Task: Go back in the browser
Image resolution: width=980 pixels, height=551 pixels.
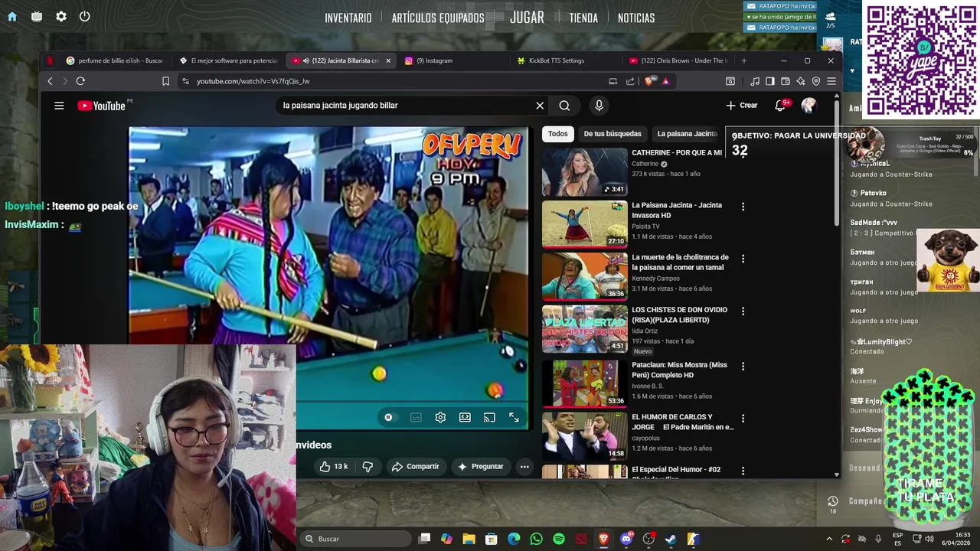Action: [x=51, y=81]
